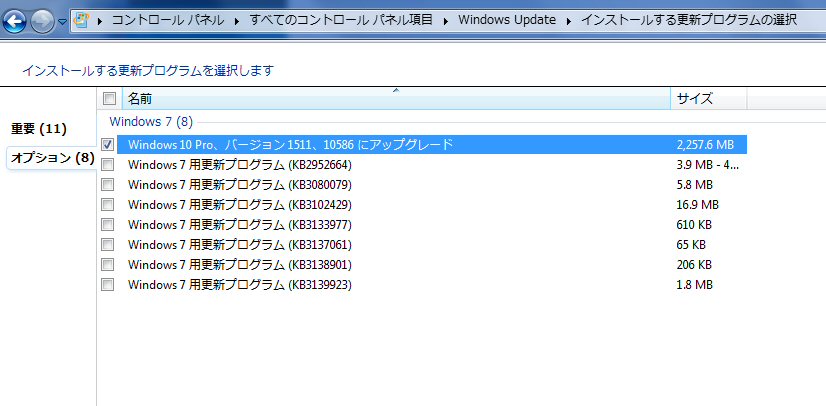Toggle the select-all checkbox in header
Screen dimensions: 826x406
[x=109, y=98]
